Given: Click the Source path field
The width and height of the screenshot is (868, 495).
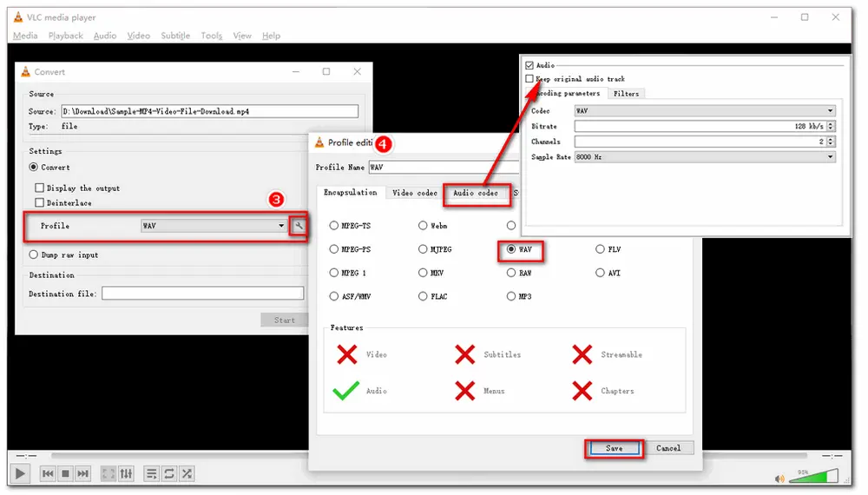Looking at the screenshot, I should [x=209, y=111].
